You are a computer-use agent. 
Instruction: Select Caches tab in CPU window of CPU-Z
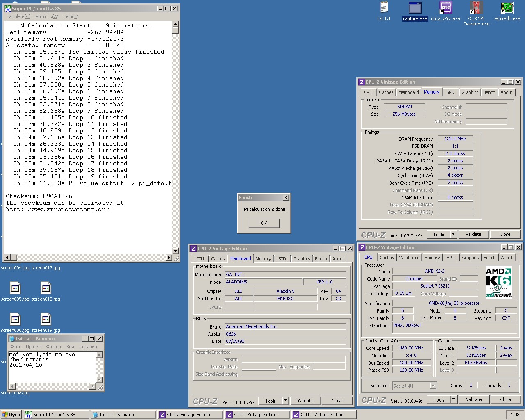[x=387, y=258]
